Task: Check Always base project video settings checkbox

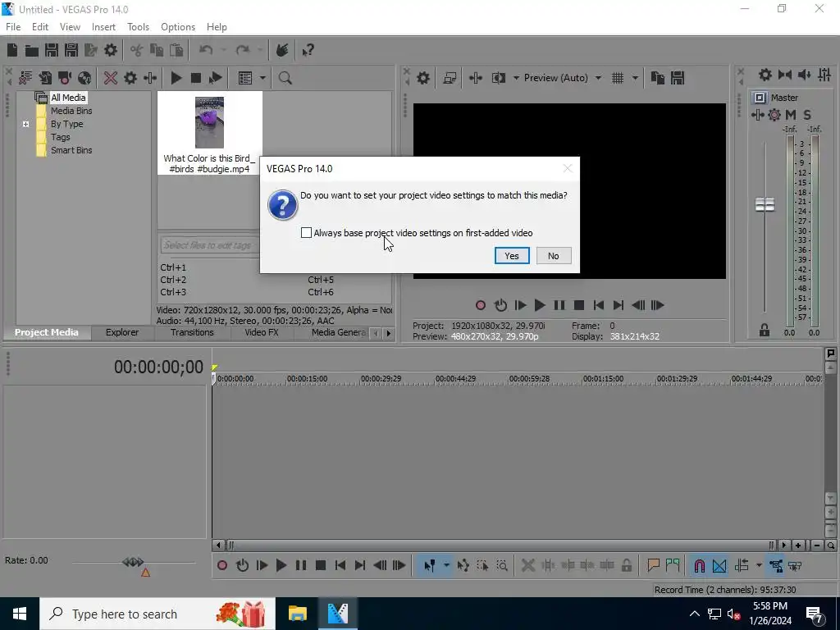Action: pyautogui.click(x=307, y=233)
